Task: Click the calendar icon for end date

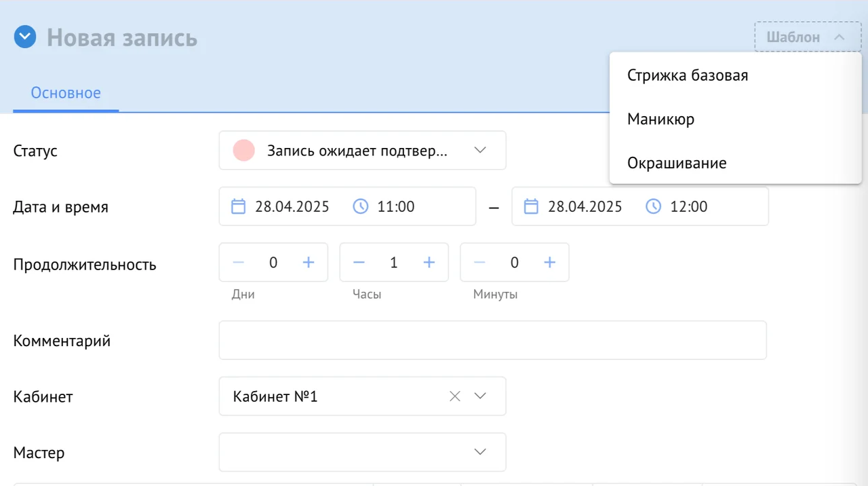Action: point(531,206)
